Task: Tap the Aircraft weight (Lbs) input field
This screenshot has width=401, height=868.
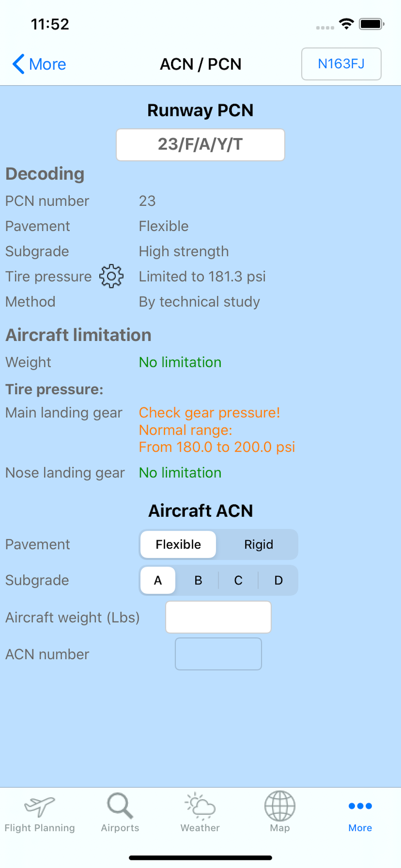Action: click(218, 617)
